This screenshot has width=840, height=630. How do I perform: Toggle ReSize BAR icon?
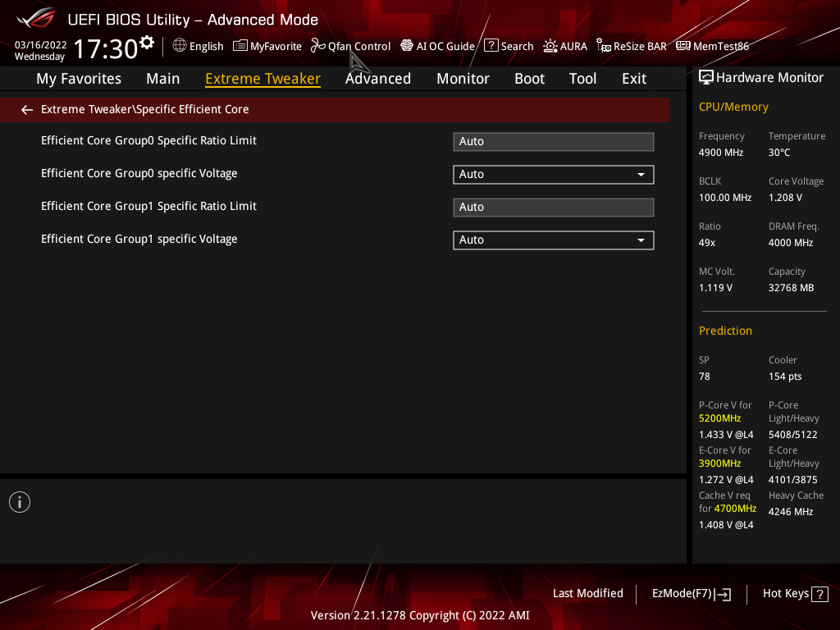pyautogui.click(x=604, y=46)
